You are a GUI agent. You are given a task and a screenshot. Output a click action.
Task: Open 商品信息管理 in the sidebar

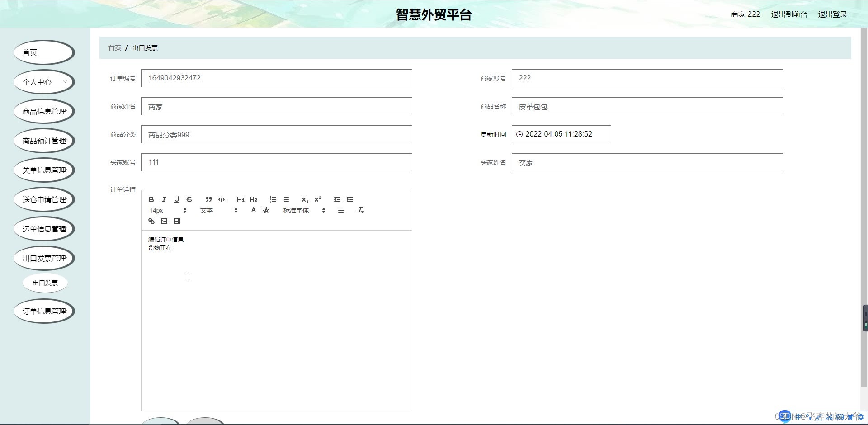[44, 111]
